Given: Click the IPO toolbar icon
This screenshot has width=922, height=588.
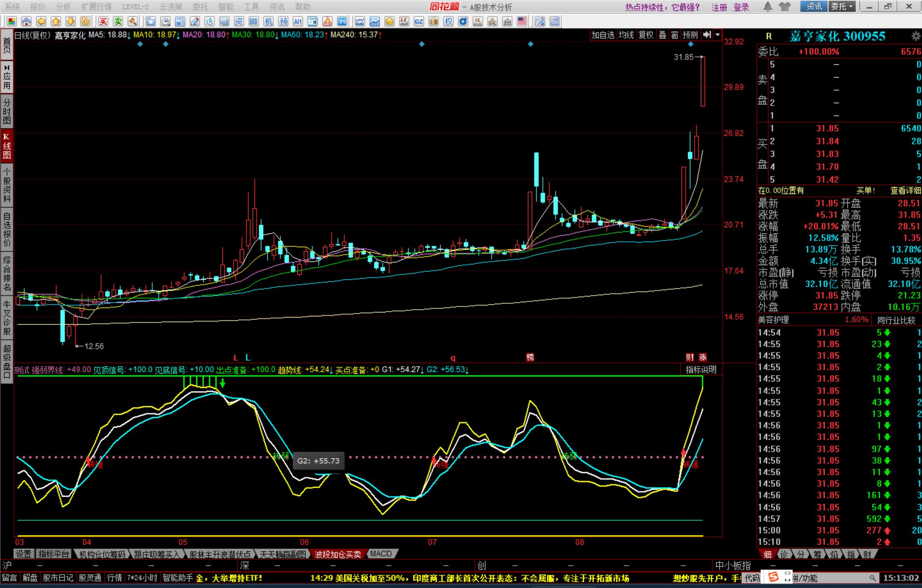Looking at the screenshot, I should coord(342,21).
